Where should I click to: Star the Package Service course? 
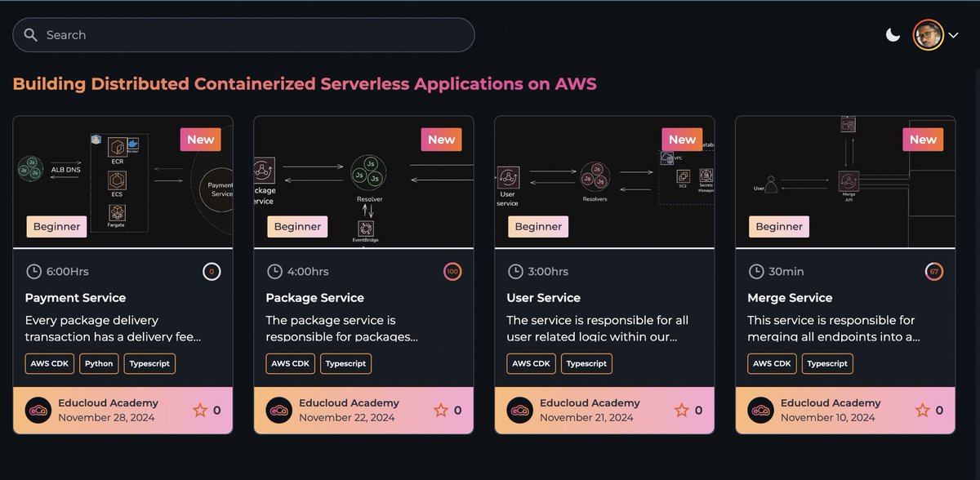tap(441, 410)
